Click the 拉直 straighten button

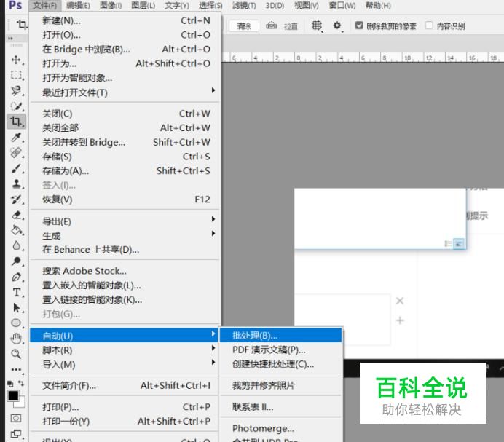[x=291, y=26]
